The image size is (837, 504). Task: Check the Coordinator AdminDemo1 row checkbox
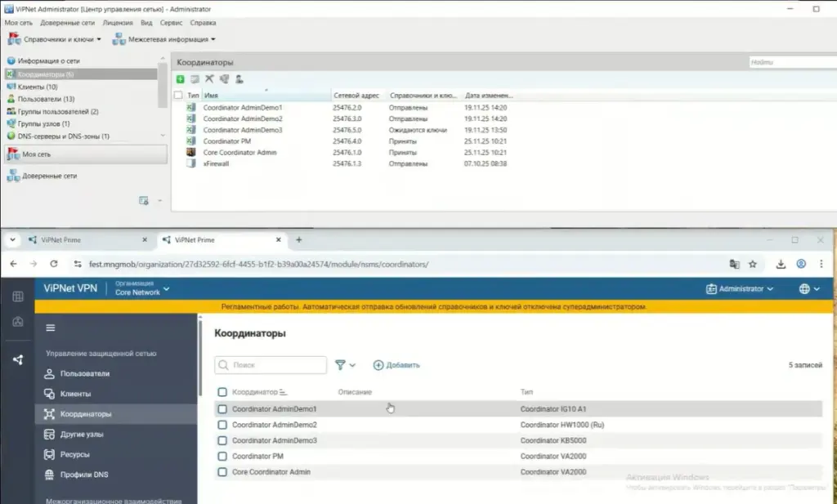[x=222, y=407]
